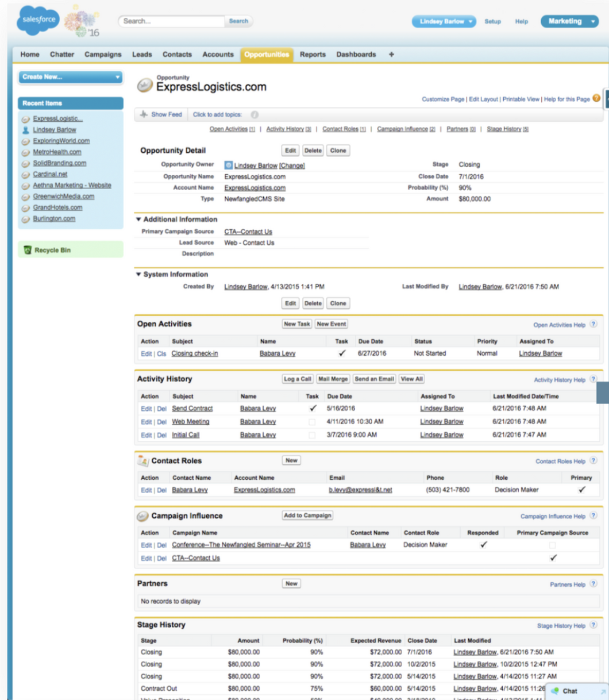Viewport: 609px width, 700px height.
Task: Switch to the Chatter tab
Action: [x=62, y=55]
